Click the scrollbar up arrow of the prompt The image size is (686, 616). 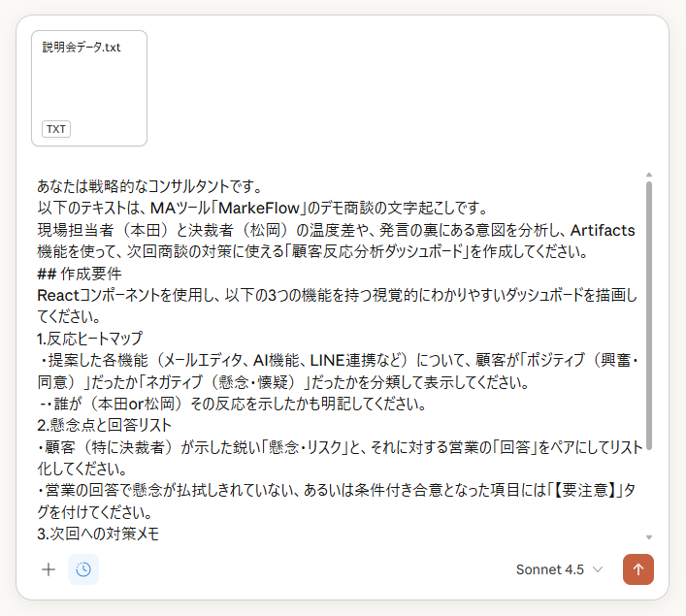coord(649,175)
